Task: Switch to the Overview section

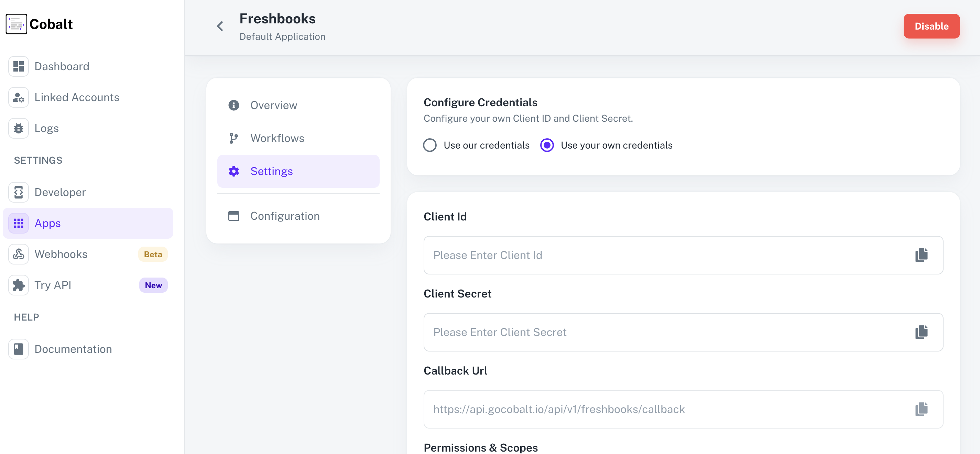Action: pyautogui.click(x=273, y=105)
